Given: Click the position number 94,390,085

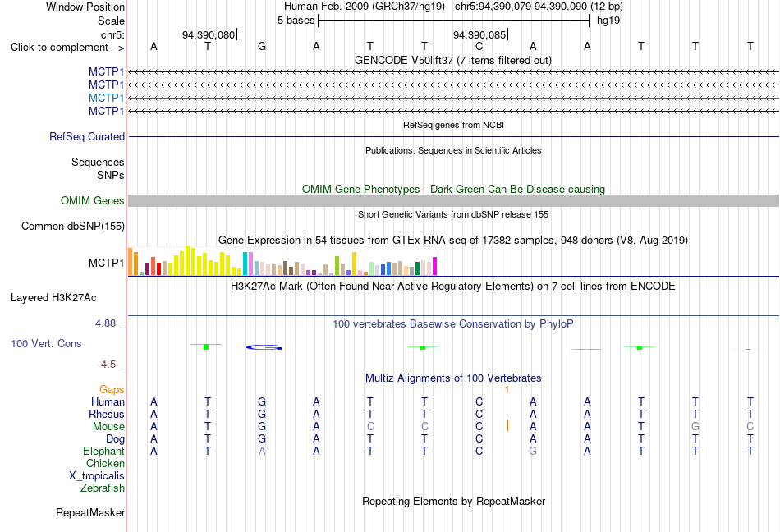Looking at the screenshot, I should [479, 34].
